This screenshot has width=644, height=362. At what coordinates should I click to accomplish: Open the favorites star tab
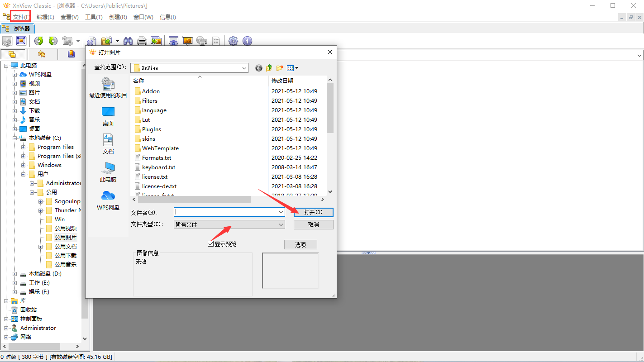[42, 54]
